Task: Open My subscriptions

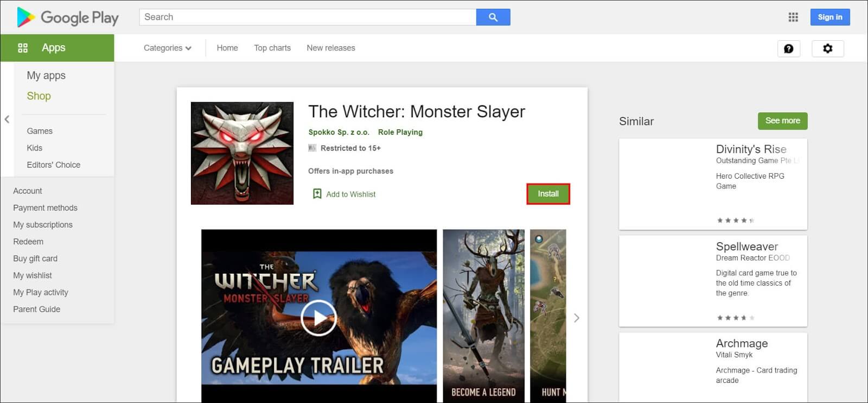Action: tap(42, 224)
